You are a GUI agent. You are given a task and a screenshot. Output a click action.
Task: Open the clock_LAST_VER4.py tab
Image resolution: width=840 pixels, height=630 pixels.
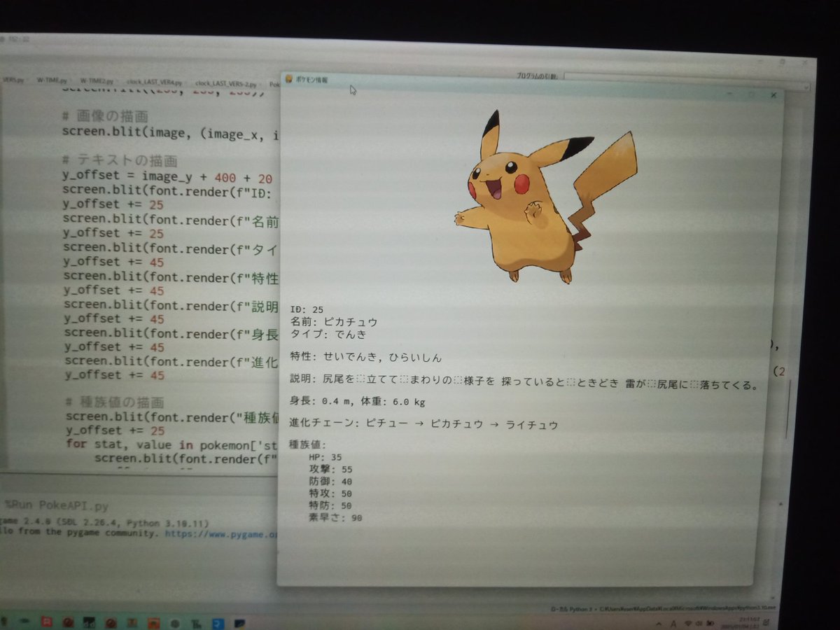154,82
